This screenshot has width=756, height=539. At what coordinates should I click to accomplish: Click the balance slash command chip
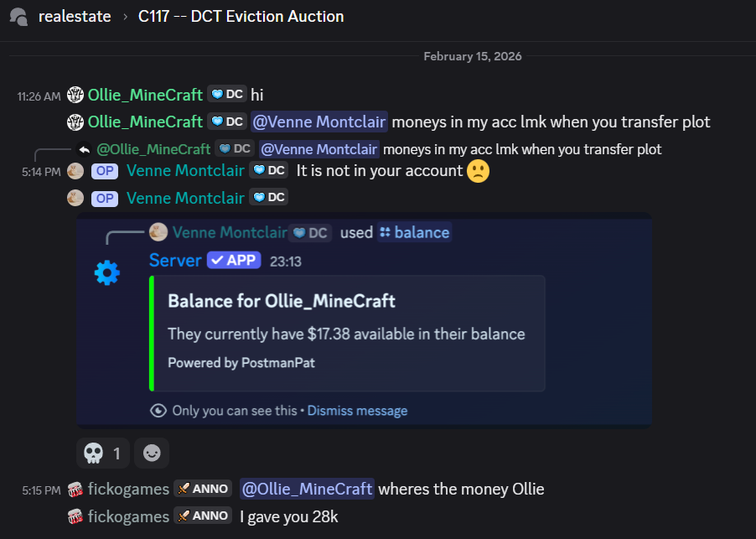(x=414, y=232)
